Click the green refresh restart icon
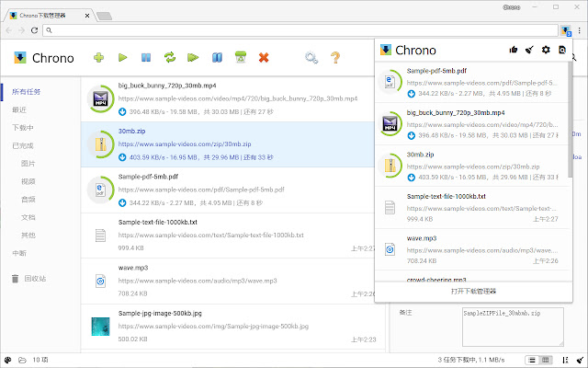Viewport: 588px width, 368px height. point(170,58)
